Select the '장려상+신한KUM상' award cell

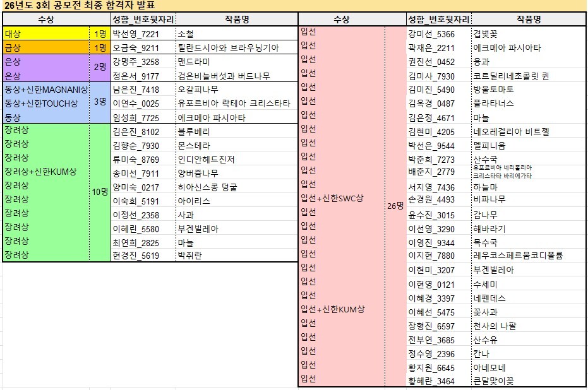[x=45, y=172]
